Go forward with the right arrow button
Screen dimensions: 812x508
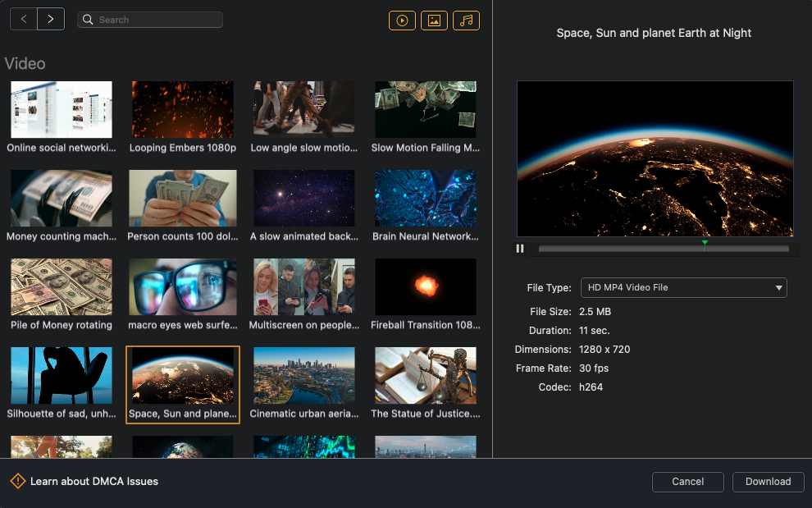point(51,19)
